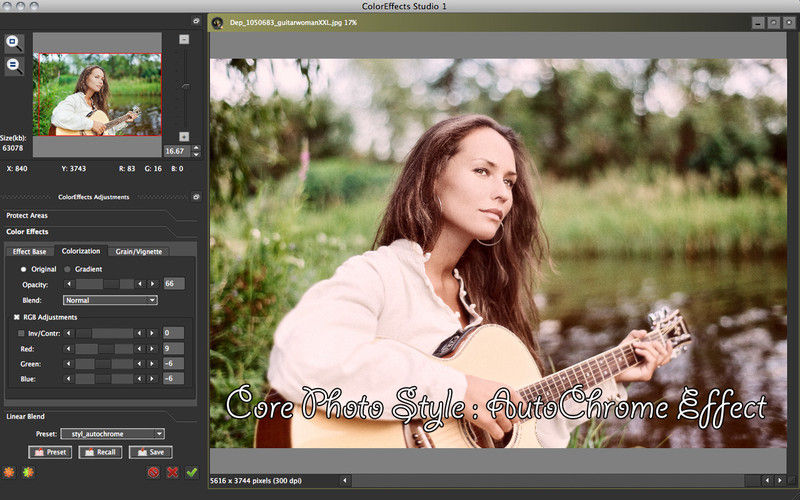
Task: Click the arrow at the left end of the Green slider
Action: coord(69,364)
